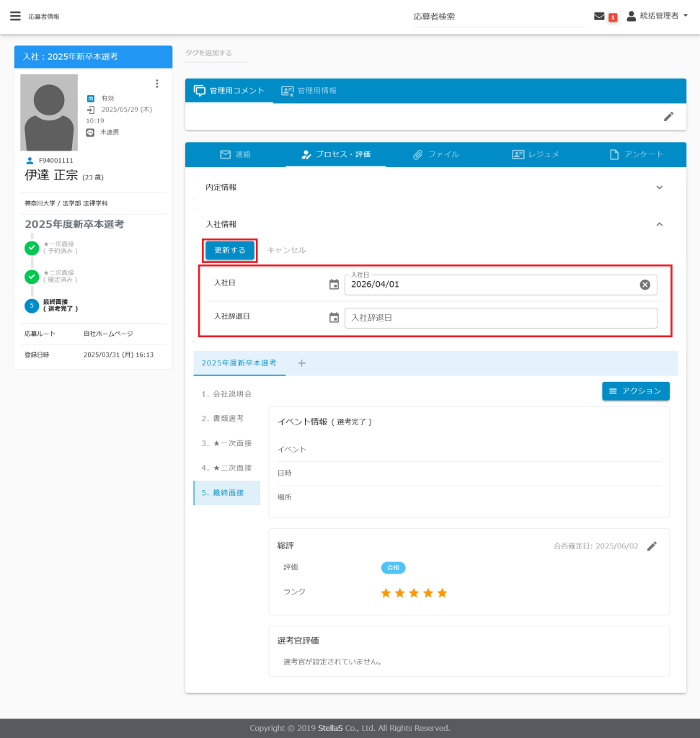Click the 入社辞退日 input field
700x738 pixels.
point(500,318)
